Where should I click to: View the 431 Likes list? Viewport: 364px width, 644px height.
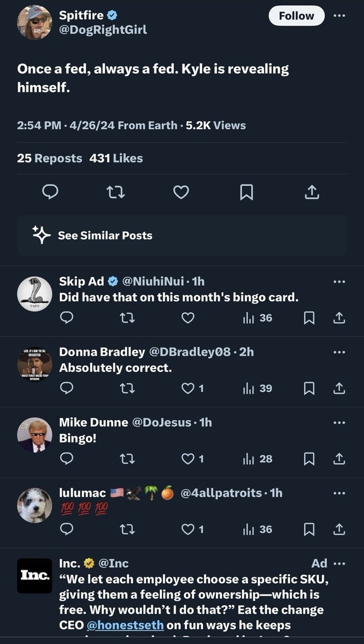click(120, 158)
